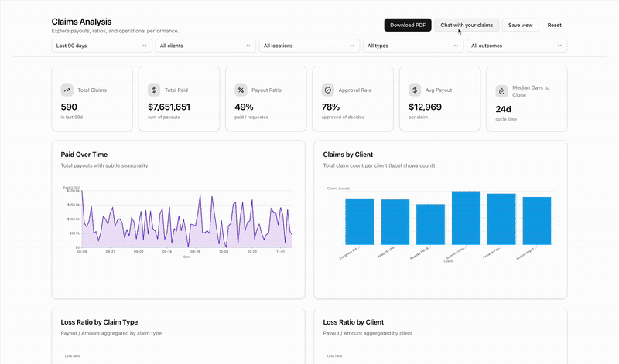Select the first bar in Claims by Client

tap(359, 222)
